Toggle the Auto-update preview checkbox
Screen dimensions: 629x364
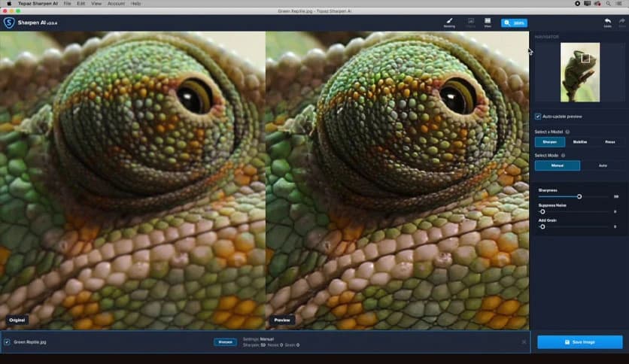(537, 117)
